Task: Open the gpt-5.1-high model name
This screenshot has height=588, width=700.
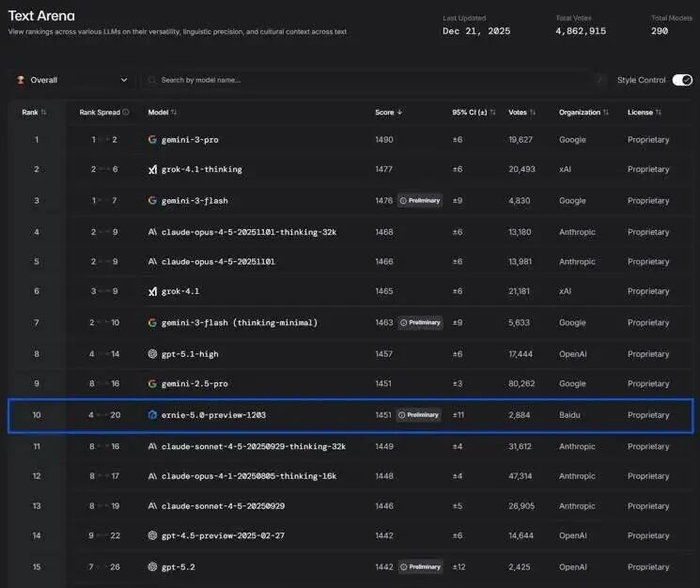Action: pyautogui.click(x=190, y=354)
